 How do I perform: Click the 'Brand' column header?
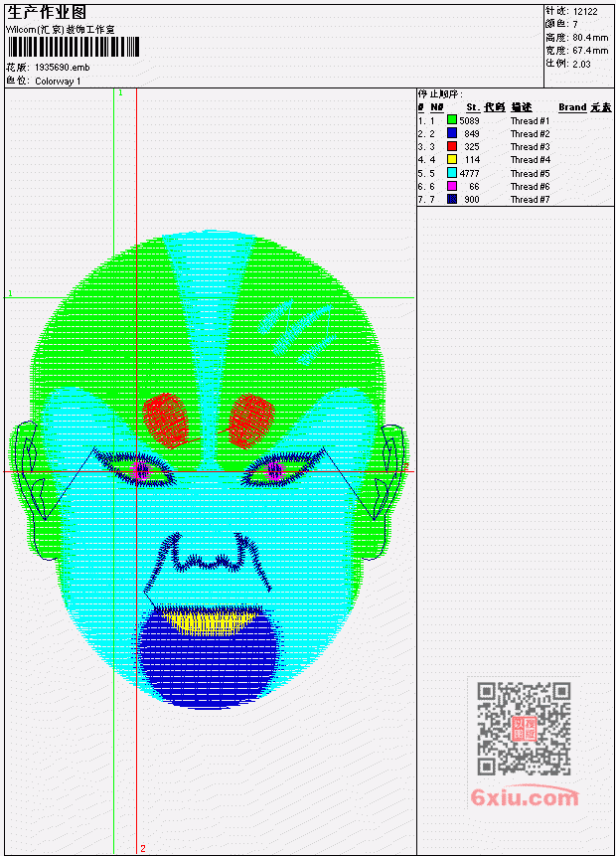572,107
